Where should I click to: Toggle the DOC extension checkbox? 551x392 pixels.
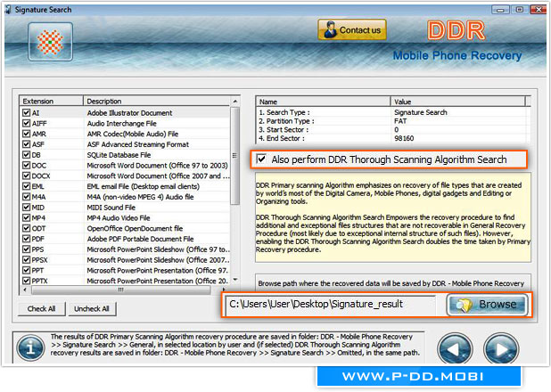tap(26, 165)
